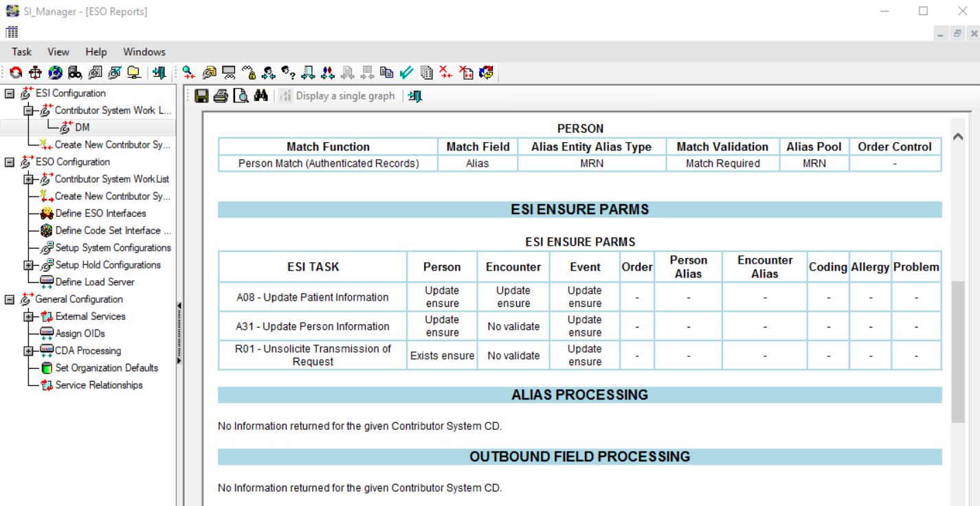980x506 pixels.
Task: Click the monitor with network nodes icon
Action: tap(229, 72)
